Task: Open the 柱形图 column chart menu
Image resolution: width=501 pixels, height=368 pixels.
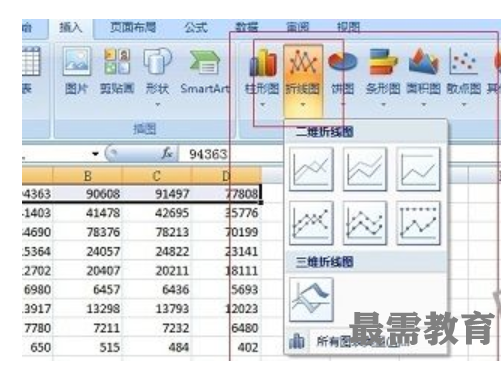Action: (262, 77)
